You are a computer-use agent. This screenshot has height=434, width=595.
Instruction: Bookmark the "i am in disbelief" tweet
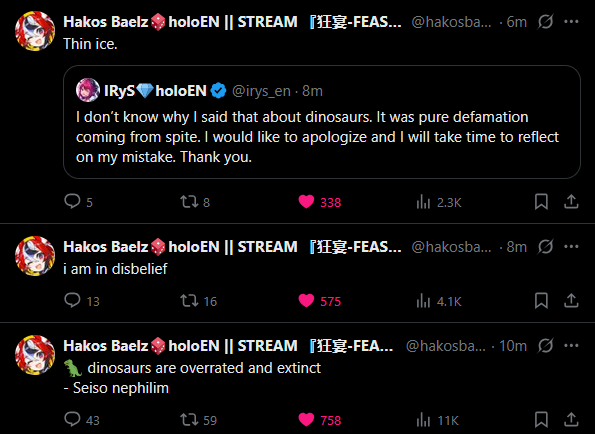click(x=541, y=301)
